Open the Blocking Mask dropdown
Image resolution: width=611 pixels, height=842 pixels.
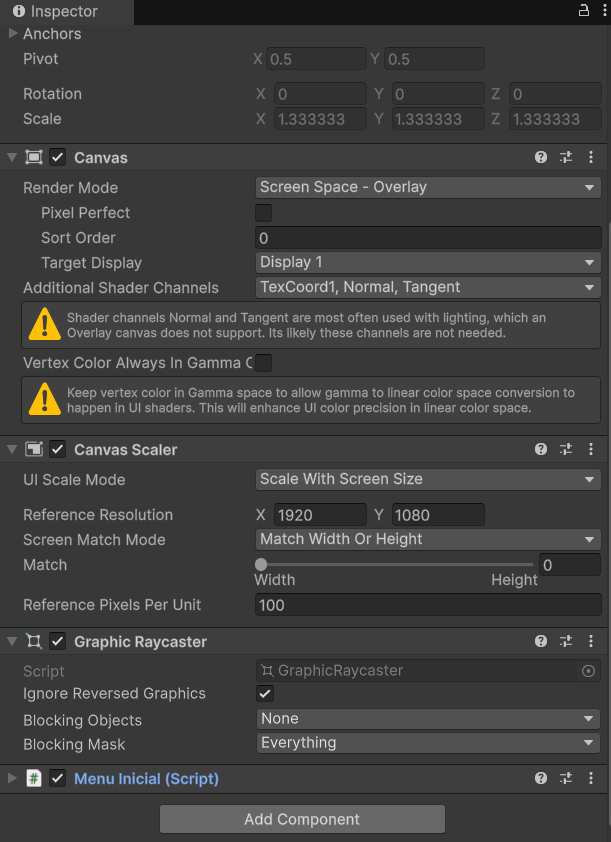pos(428,743)
